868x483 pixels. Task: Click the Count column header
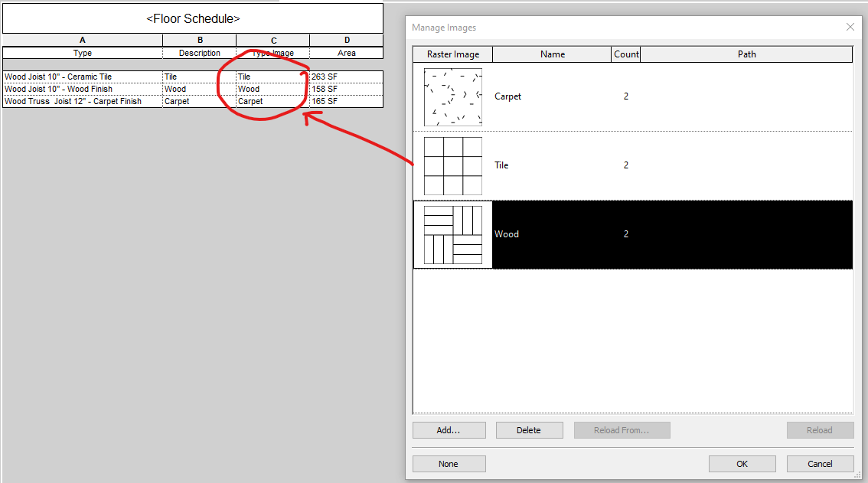tap(626, 54)
